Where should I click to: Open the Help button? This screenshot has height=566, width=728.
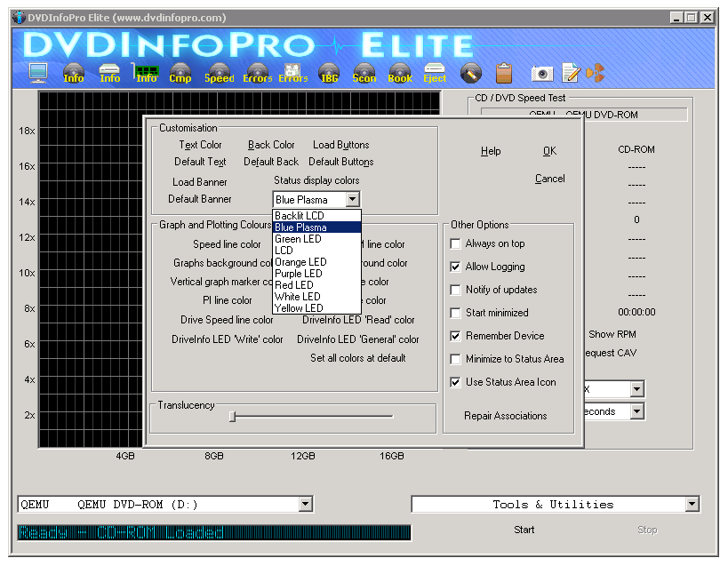point(491,151)
